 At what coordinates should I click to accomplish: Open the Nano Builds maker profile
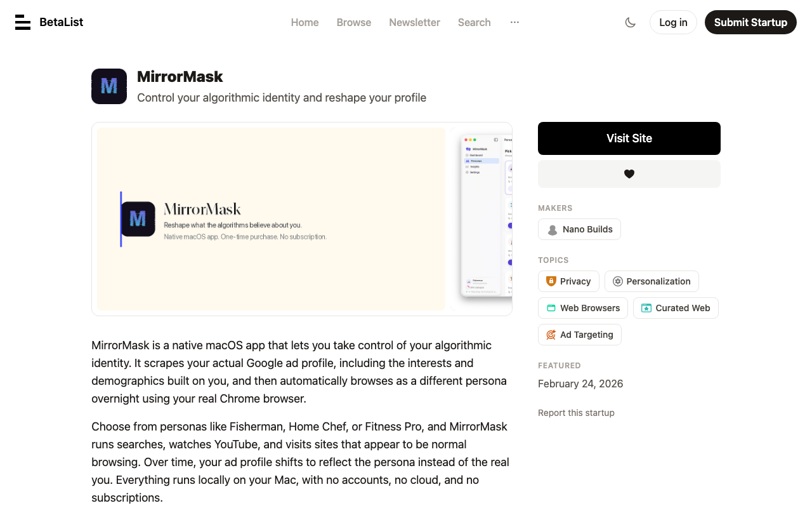[x=579, y=229]
